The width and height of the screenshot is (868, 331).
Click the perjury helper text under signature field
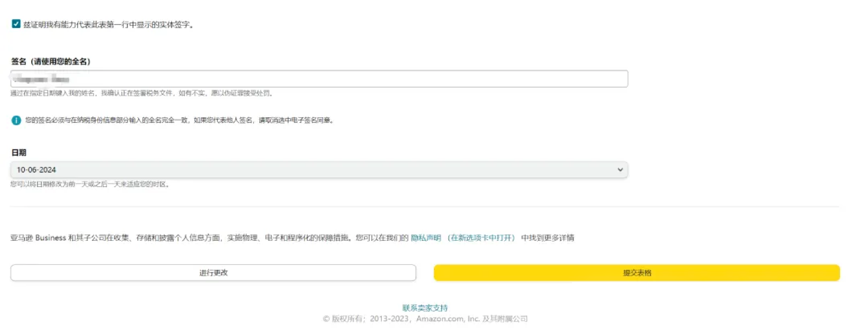pos(142,93)
